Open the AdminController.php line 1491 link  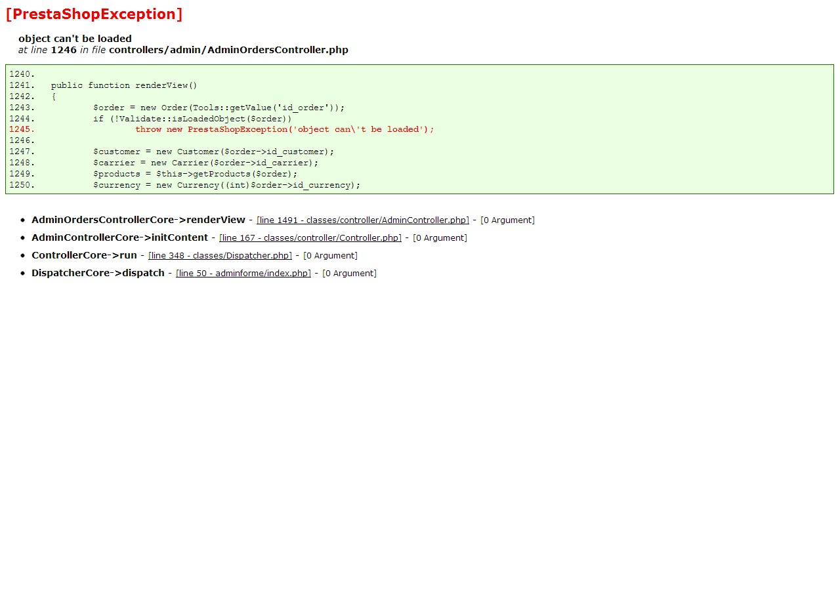pos(363,220)
